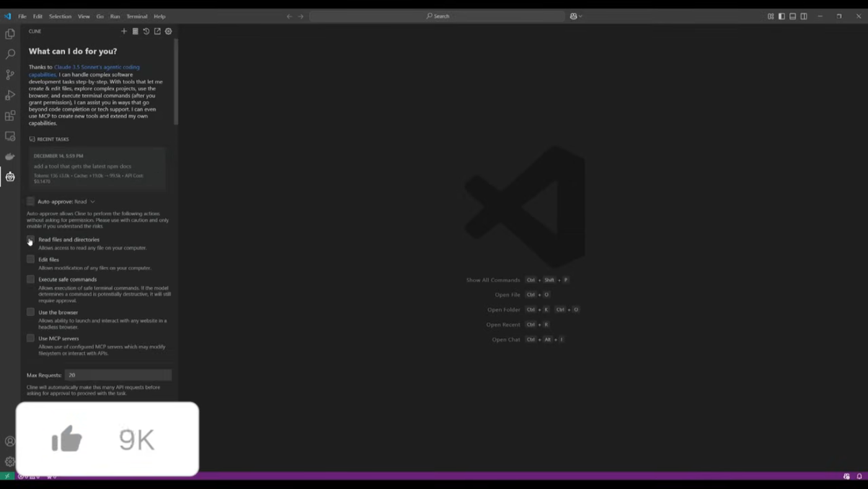This screenshot has height=489, width=868.
Task: Click the VS Code logo in title bar
Action: coord(7,16)
